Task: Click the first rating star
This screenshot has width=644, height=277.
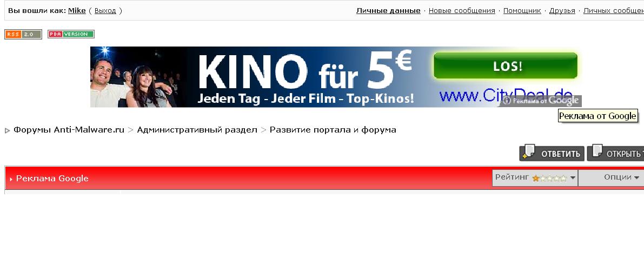Action: (x=535, y=179)
